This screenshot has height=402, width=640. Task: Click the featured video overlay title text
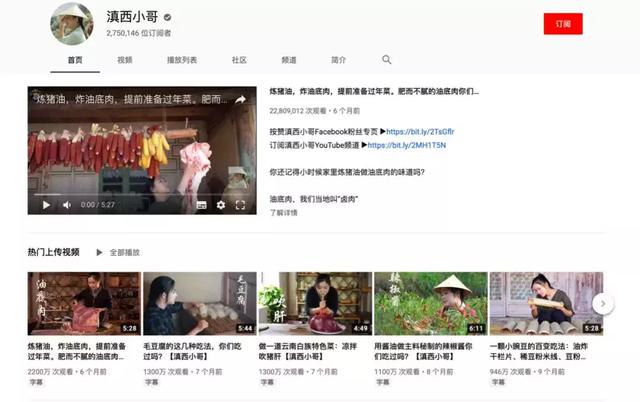pyautogui.click(x=131, y=99)
